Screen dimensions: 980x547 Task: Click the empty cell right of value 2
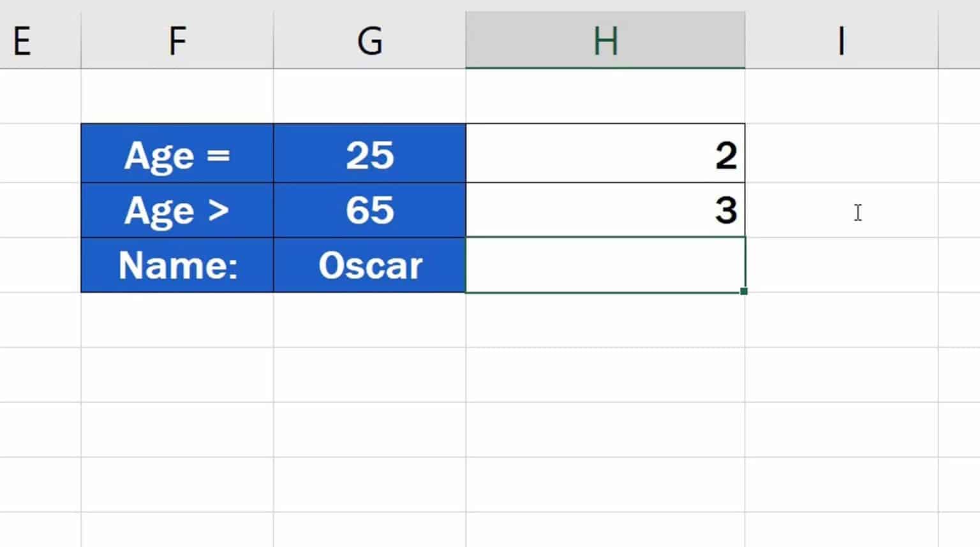(x=841, y=154)
